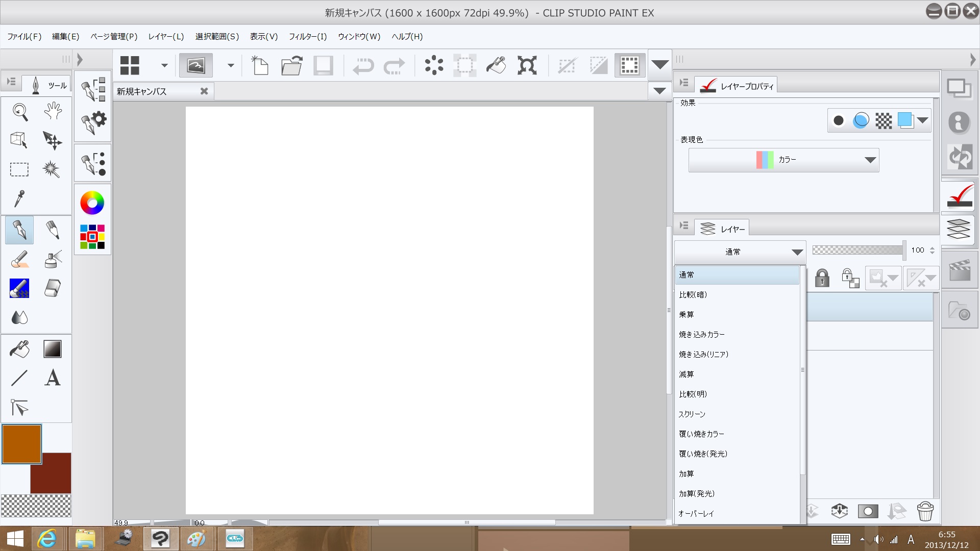Choose スクリーン blending mode option
This screenshot has height=551, width=980.
coord(692,414)
